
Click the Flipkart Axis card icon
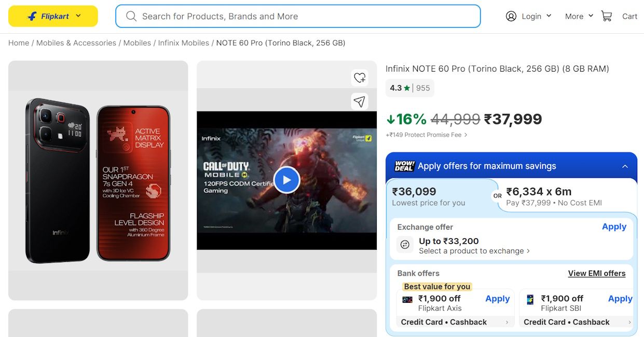pyautogui.click(x=408, y=300)
